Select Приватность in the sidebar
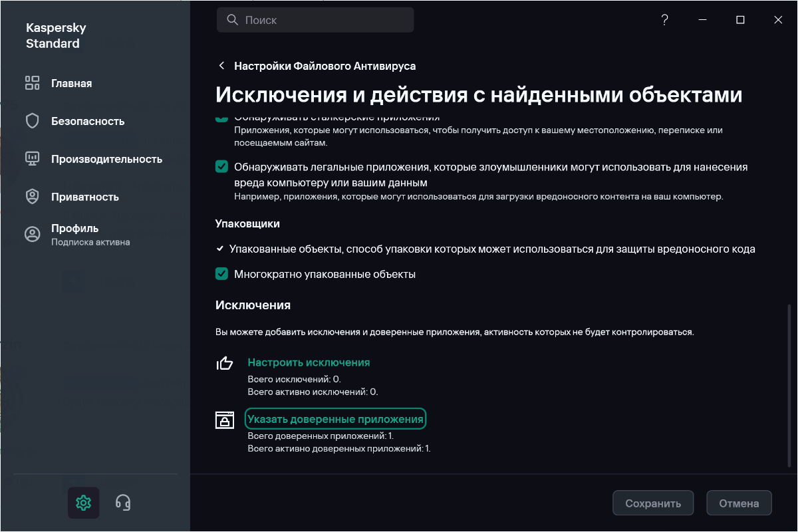The image size is (798, 532). pos(85,197)
